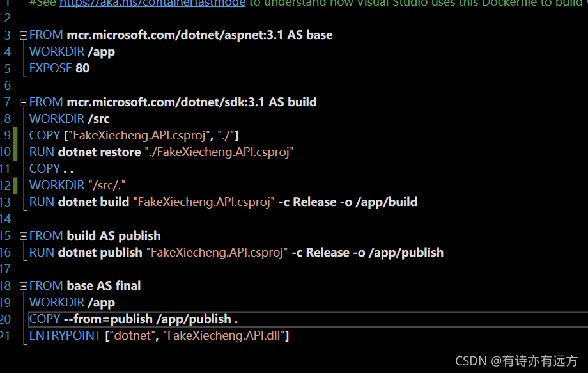Click line number 6 in the gutter

[8, 85]
